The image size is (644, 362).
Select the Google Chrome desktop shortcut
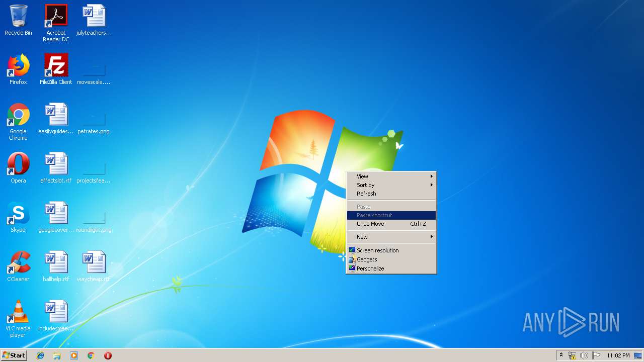18,122
